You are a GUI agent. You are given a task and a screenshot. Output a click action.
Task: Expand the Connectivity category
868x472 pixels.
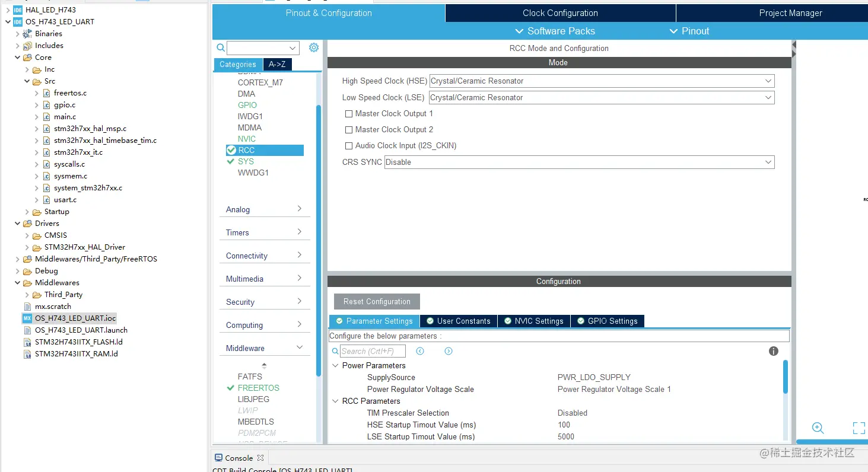click(x=265, y=256)
